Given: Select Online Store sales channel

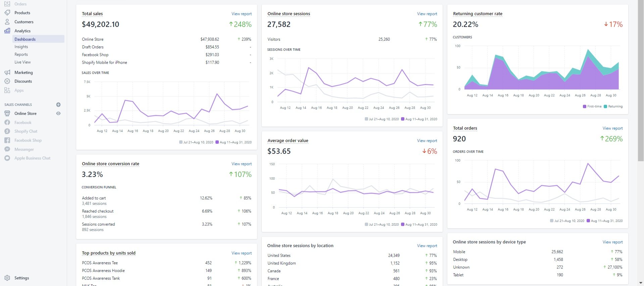Looking at the screenshot, I should coord(26,113).
